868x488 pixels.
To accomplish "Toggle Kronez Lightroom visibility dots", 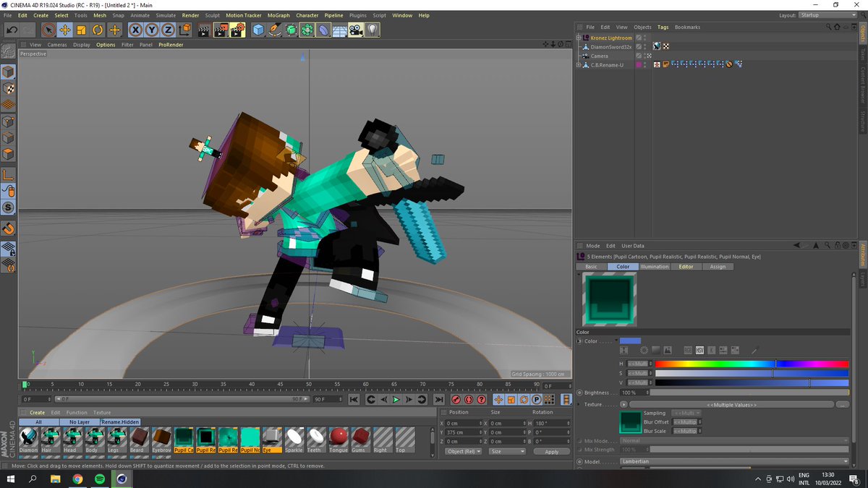I will coord(646,38).
